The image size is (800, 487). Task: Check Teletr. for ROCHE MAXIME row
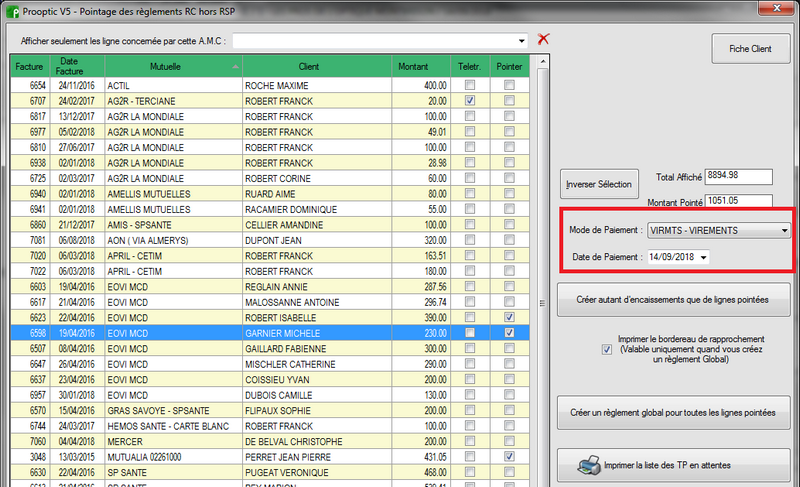tap(470, 85)
